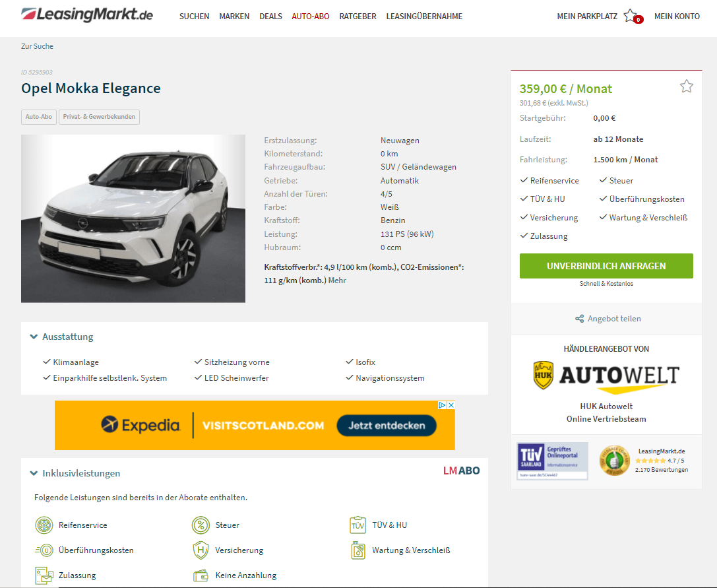Open the TÜV Saarland certification badge
Image resolution: width=717 pixels, height=588 pixels.
[x=552, y=461]
